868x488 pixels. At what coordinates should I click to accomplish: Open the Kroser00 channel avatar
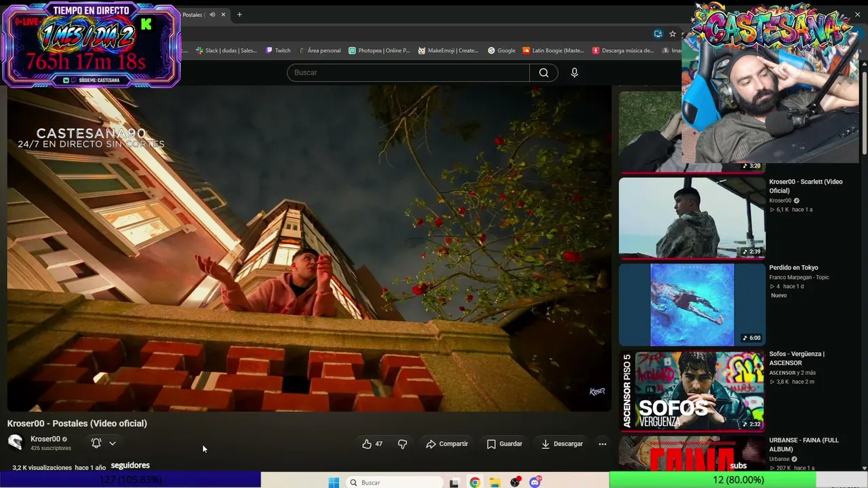click(16, 443)
